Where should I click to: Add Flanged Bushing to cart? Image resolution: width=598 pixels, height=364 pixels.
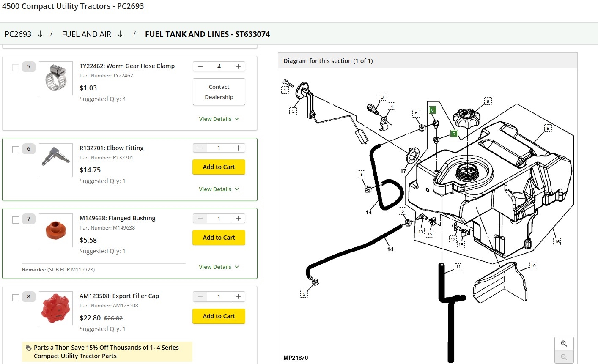point(219,238)
